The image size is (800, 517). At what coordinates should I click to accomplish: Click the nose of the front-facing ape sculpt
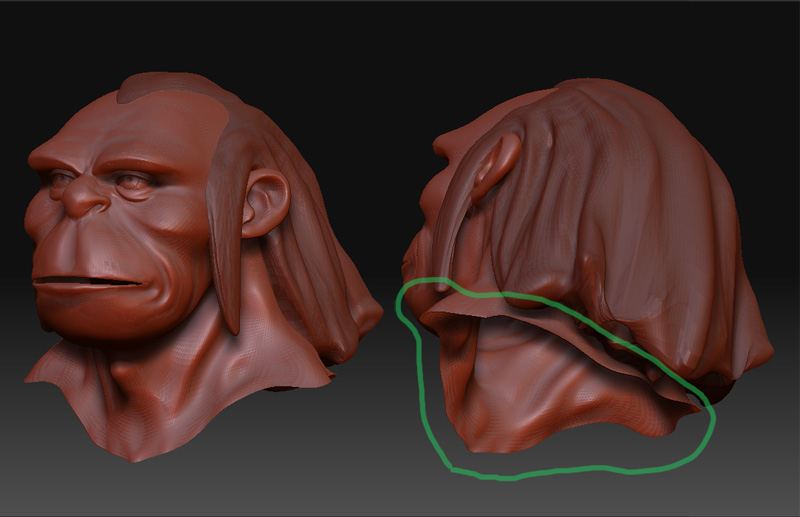pos(85,196)
